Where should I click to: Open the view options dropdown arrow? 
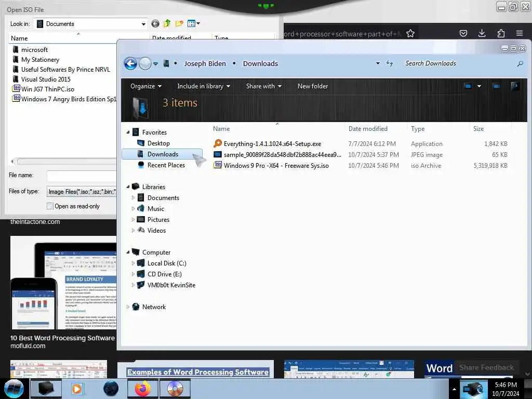pos(479,86)
